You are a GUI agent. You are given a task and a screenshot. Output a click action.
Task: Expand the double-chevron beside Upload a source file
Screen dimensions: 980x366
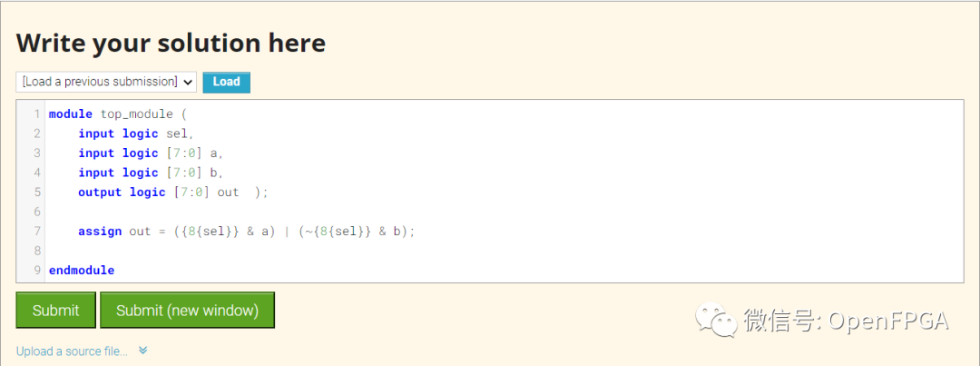click(142, 351)
